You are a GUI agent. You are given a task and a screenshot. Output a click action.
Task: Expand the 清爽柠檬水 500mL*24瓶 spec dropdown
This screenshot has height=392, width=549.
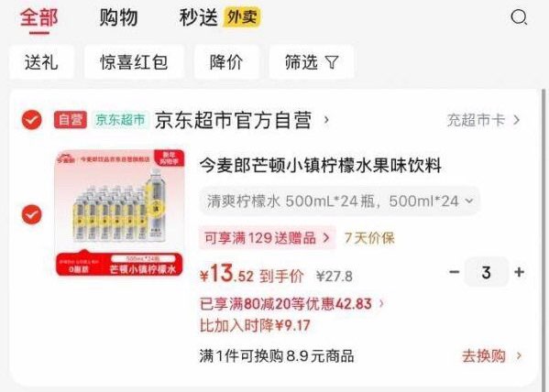[340, 201]
